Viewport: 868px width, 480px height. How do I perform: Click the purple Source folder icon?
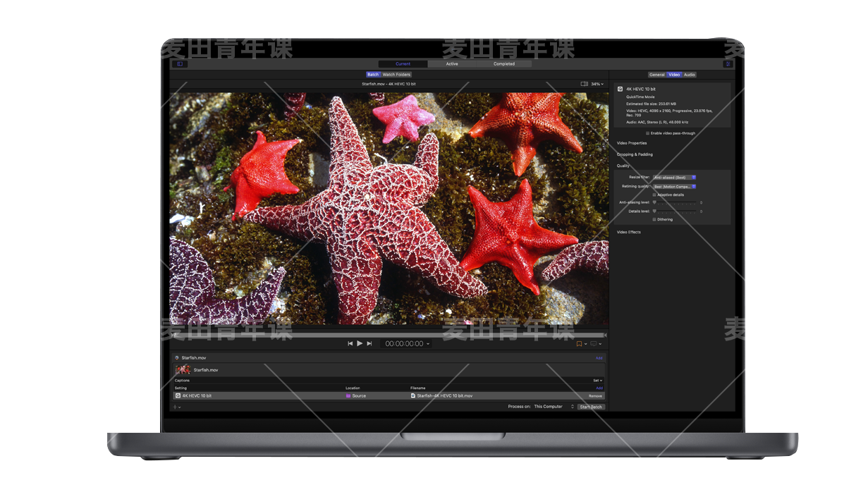coord(348,396)
